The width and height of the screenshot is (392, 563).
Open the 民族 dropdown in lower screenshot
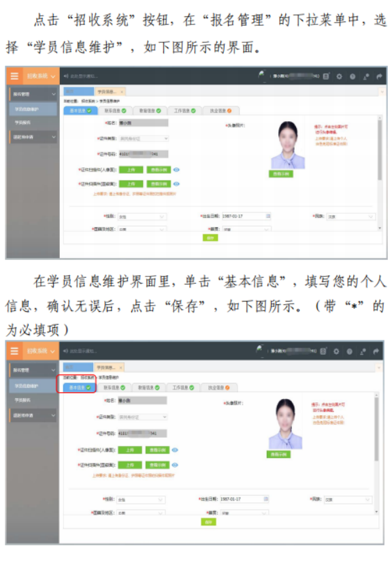348,500
